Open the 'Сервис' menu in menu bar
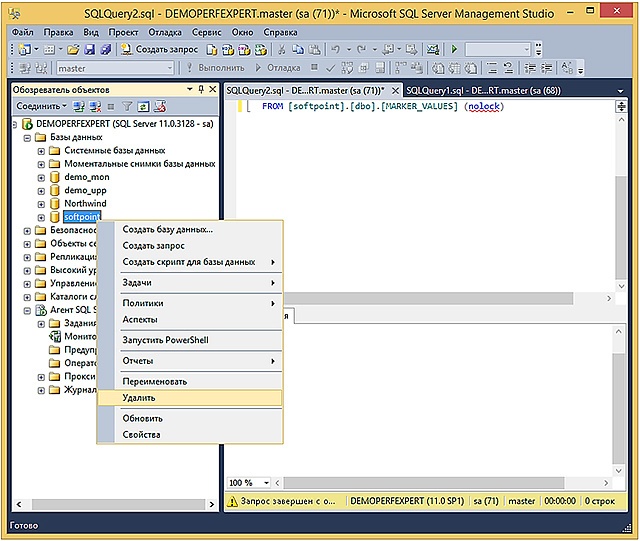Screen dimensions: 640x541 206,32
